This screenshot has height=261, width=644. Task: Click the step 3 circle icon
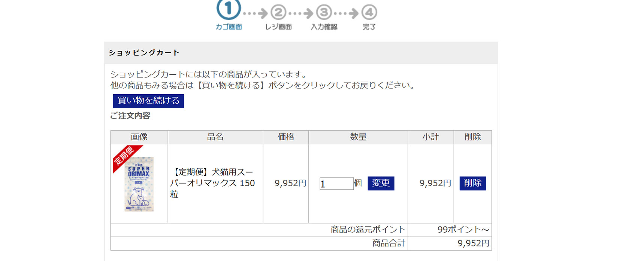324,12
